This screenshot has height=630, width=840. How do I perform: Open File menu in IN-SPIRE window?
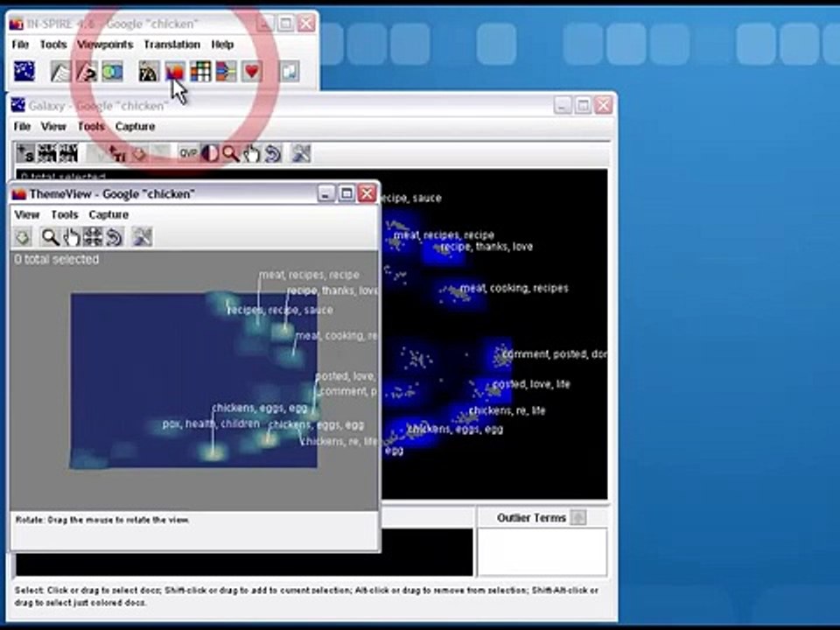pos(20,45)
